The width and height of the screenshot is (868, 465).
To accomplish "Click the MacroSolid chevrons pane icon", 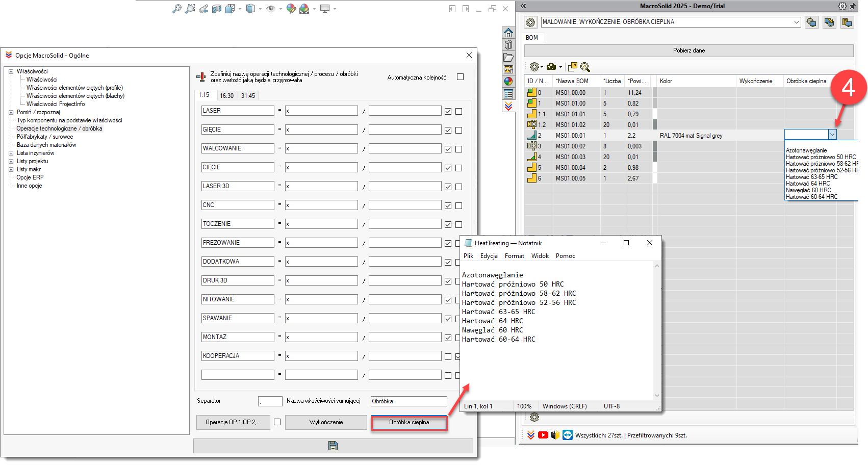I will click(x=508, y=106).
